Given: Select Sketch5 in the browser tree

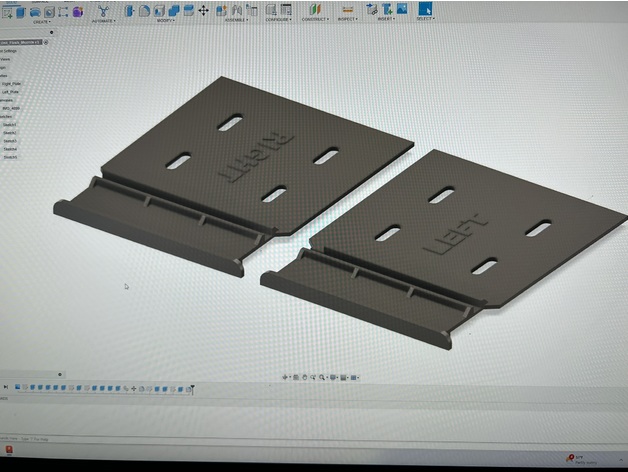Looking at the screenshot, I should [10, 157].
